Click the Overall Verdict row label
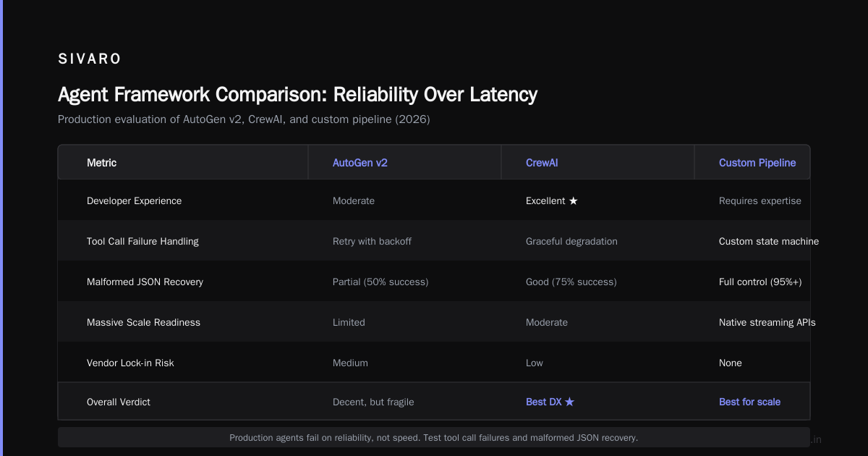Screen dimensions: 868x456 pyautogui.click(x=119, y=402)
